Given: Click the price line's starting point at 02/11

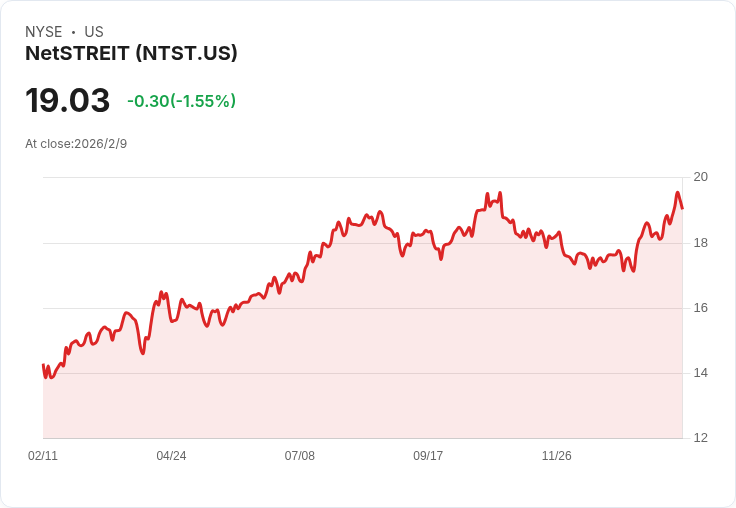Looking at the screenshot, I should coord(43,365).
